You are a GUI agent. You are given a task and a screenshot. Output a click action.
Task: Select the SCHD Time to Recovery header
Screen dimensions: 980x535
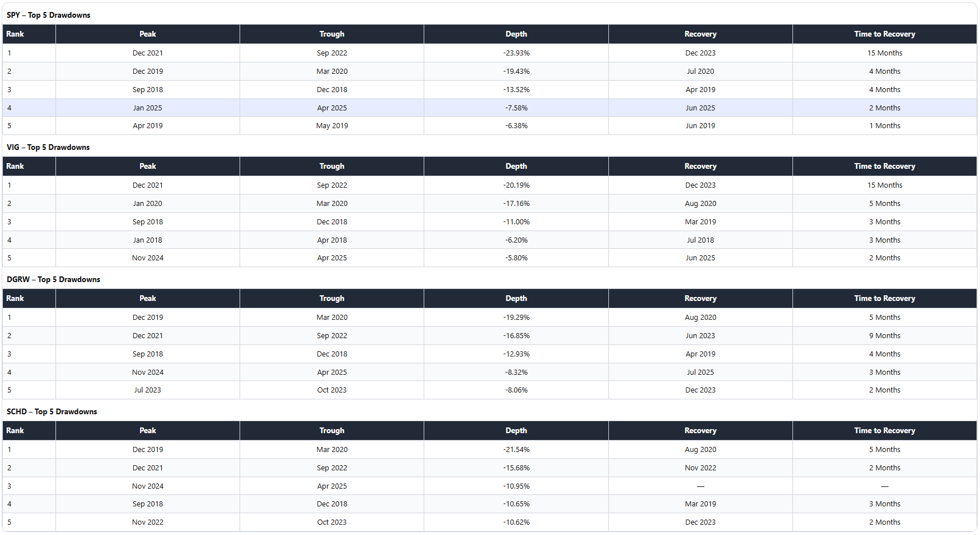(885, 431)
